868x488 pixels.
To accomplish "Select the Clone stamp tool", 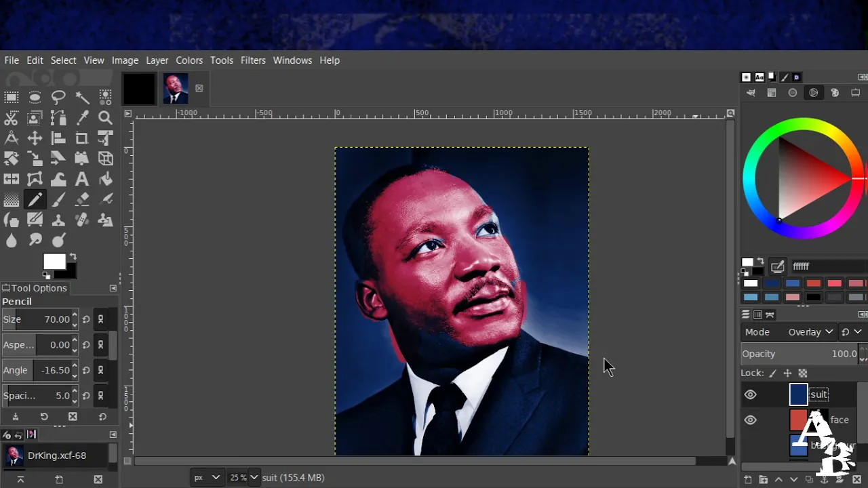I will pos(58,220).
